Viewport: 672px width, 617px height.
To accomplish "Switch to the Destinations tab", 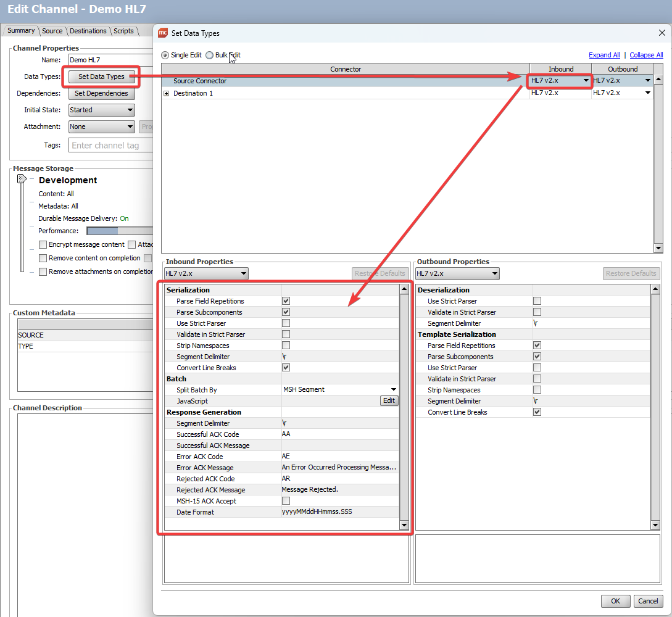I will [88, 31].
